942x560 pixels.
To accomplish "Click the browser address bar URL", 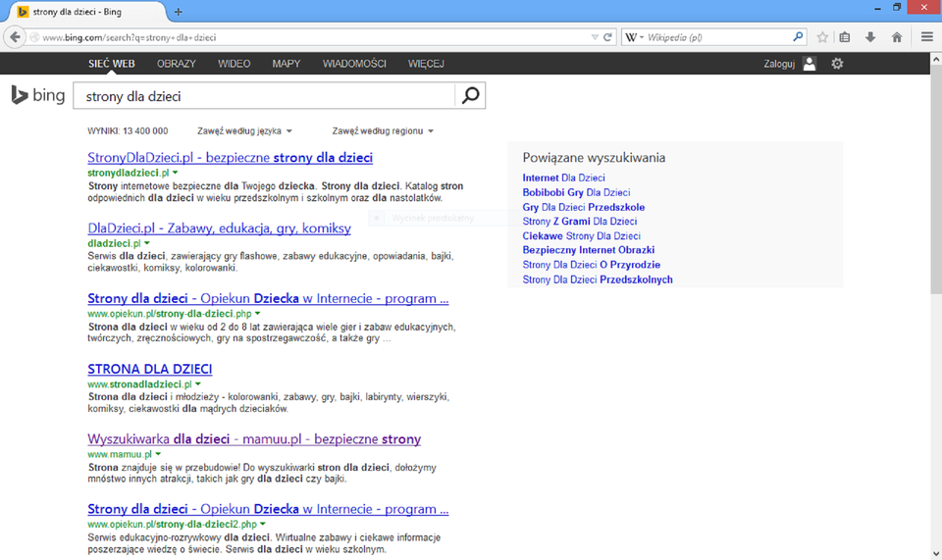I will [312, 37].
